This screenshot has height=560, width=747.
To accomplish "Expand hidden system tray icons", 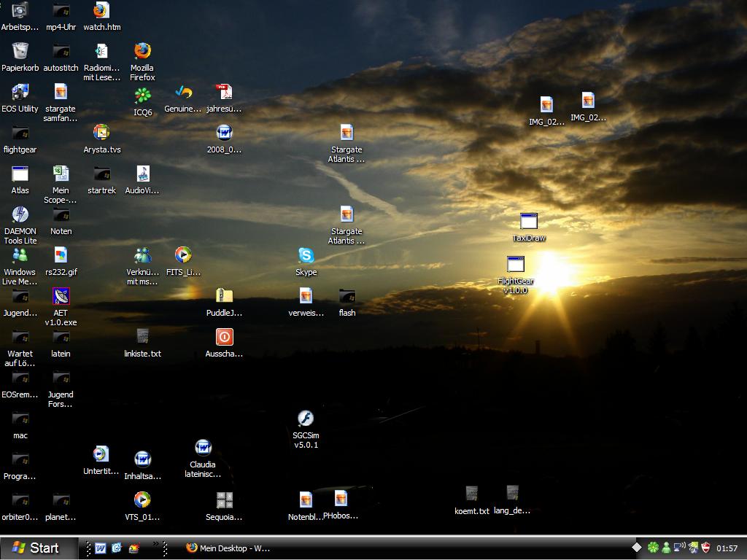I will point(637,548).
